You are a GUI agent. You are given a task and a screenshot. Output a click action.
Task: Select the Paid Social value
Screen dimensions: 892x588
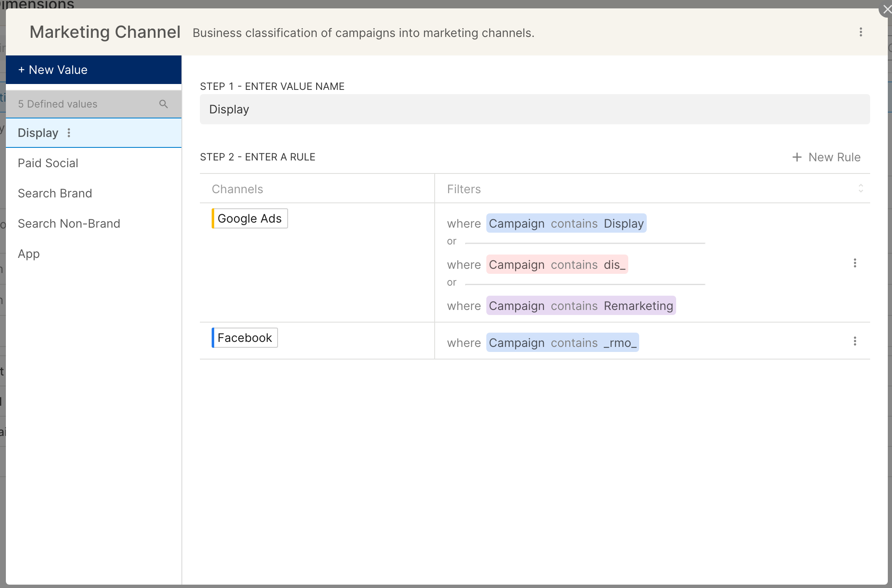[x=94, y=163]
